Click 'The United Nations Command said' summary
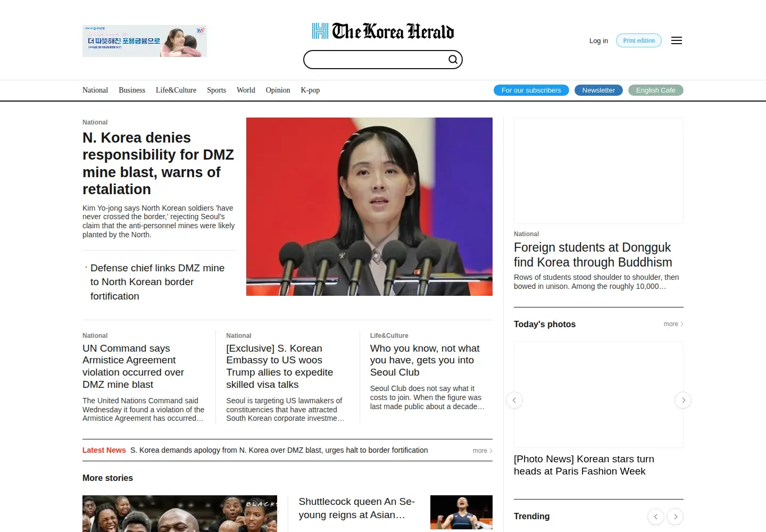 tap(144, 410)
